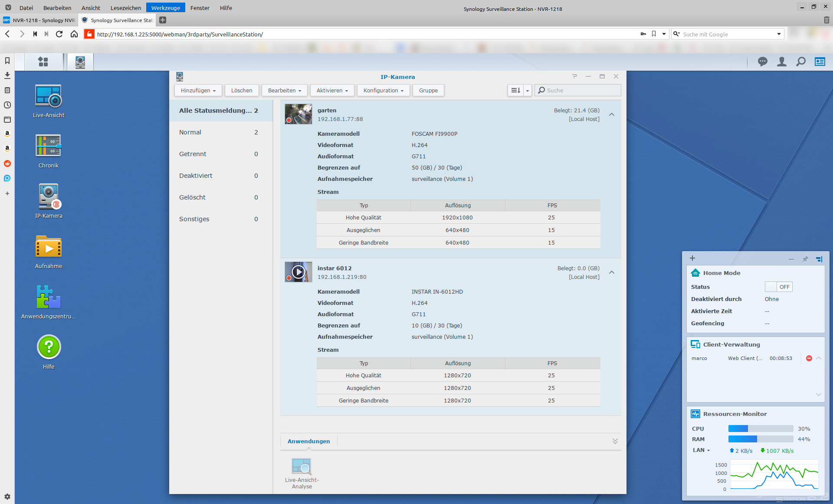This screenshot has height=504, width=833.
Task: Open browser sidebar downloads icon
Action: click(7, 75)
